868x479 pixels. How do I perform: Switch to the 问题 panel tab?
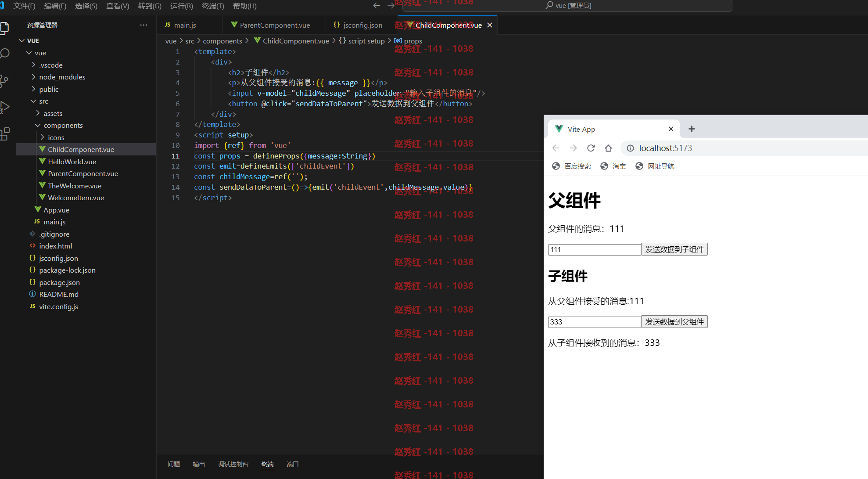pyautogui.click(x=174, y=464)
